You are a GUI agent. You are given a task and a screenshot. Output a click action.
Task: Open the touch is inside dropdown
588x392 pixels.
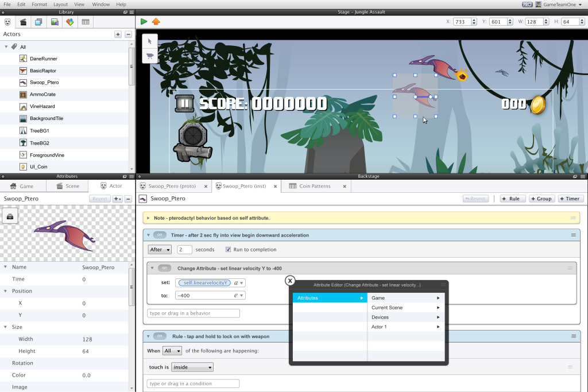[x=192, y=367]
